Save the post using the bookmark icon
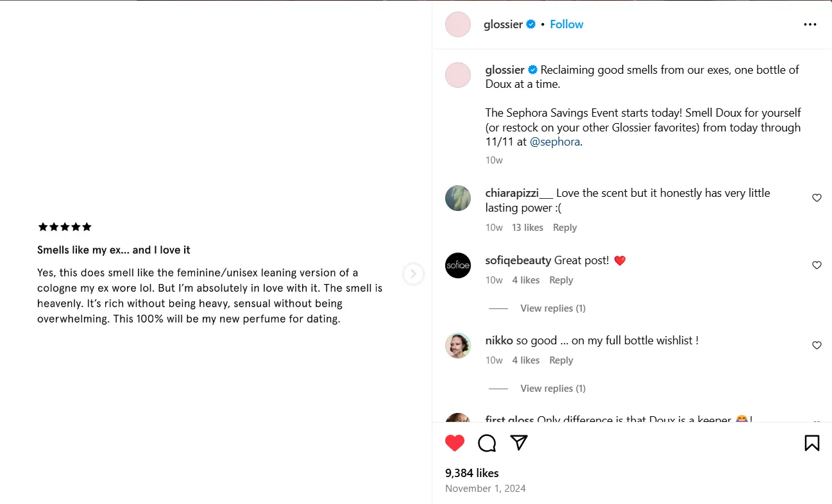832x504 pixels. (x=811, y=442)
